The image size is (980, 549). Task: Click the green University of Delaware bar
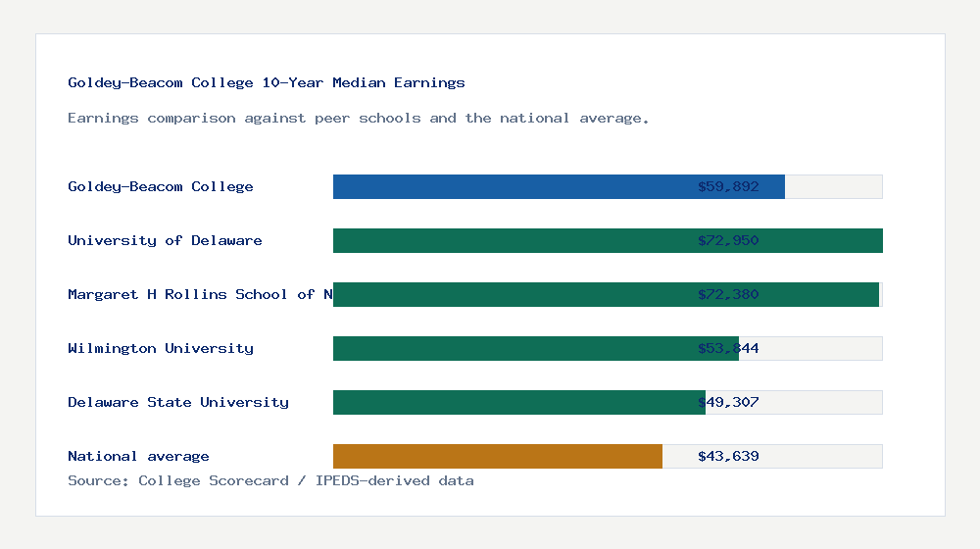608,240
